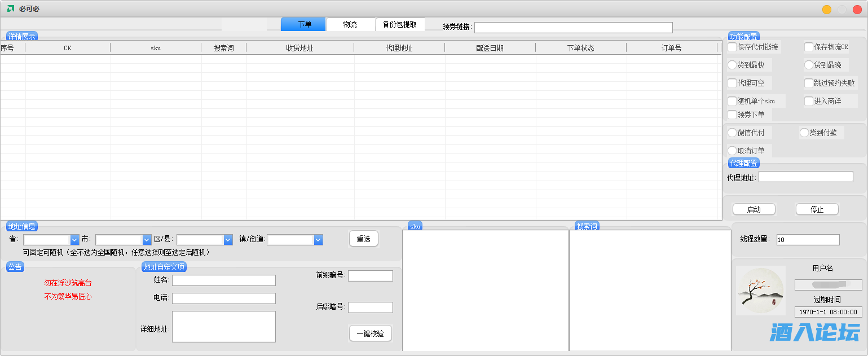Switch to the 物流 tab

click(350, 25)
